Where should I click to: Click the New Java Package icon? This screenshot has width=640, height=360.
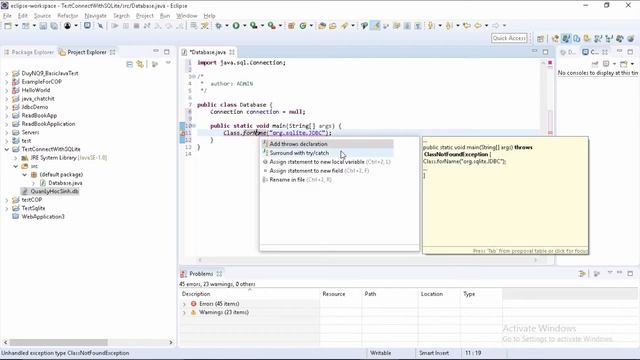pyautogui.click(x=291, y=26)
